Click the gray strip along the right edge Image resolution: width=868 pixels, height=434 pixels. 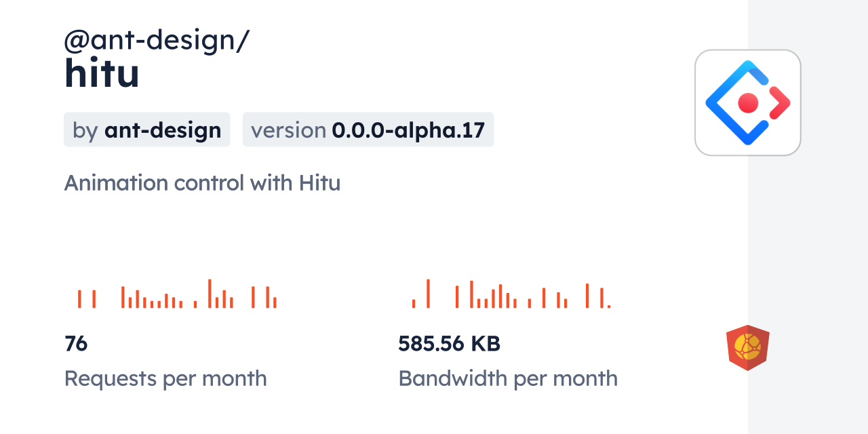pyautogui.click(x=808, y=217)
